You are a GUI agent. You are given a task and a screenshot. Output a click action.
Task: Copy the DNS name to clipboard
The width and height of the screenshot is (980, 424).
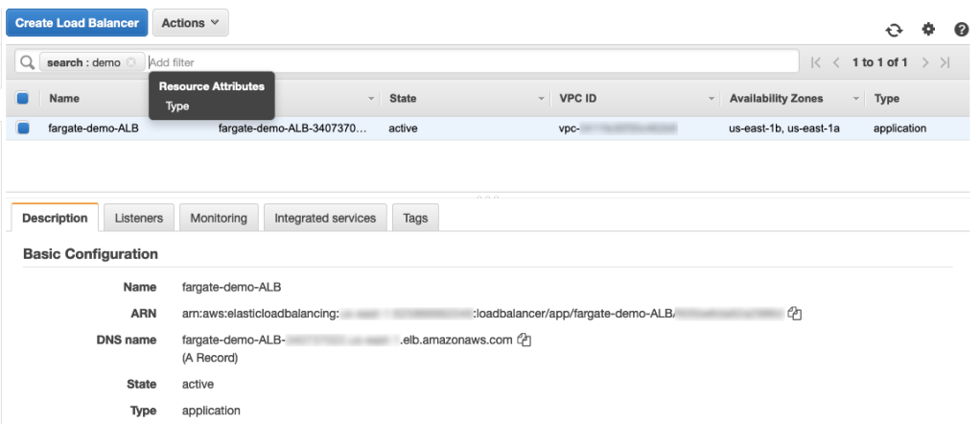(524, 339)
